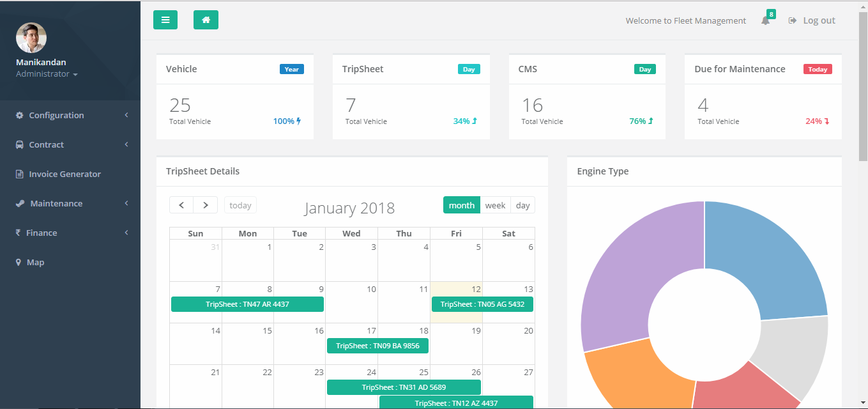Image resolution: width=868 pixels, height=409 pixels.
Task: Go to next month in calendar
Action: point(205,205)
